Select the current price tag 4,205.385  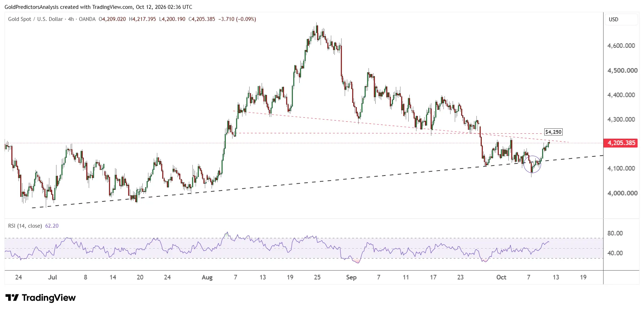point(621,143)
